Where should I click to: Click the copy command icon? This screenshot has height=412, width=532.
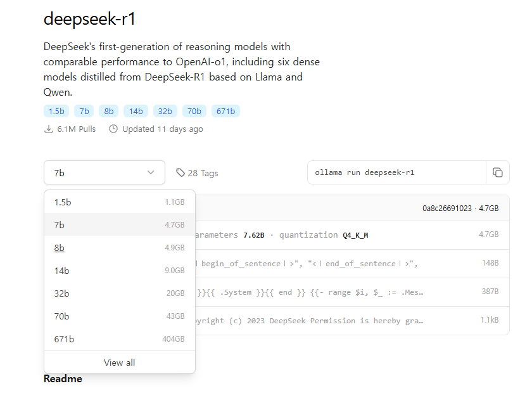click(x=498, y=172)
